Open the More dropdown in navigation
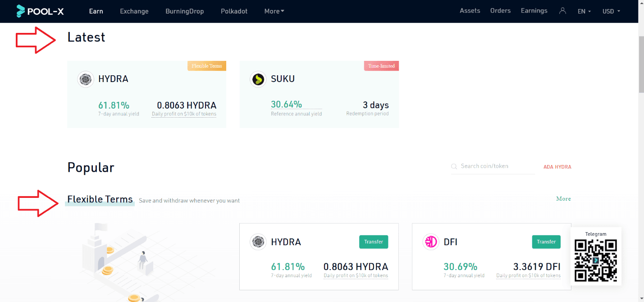Viewport: 644px width, 302px height. (x=274, y=11)
